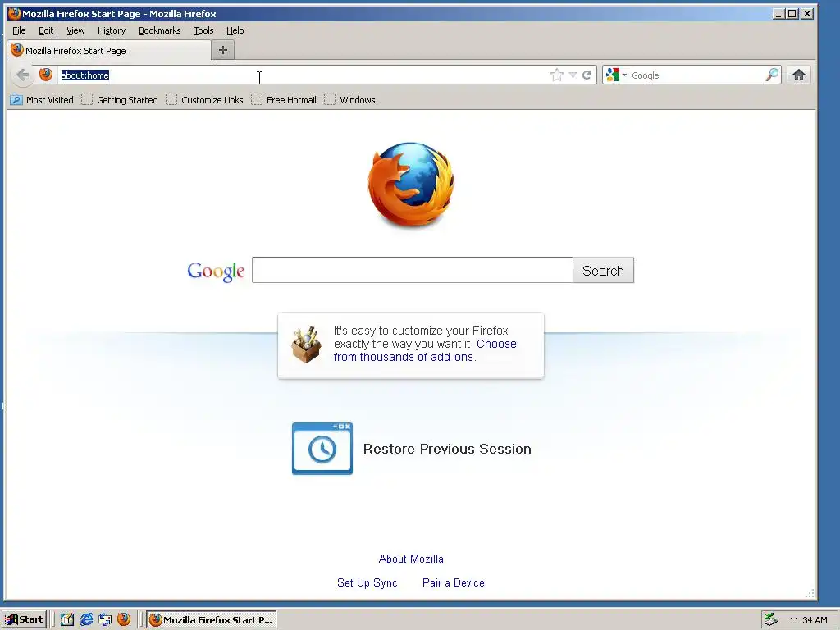Open the URL history dropdown arrow

pyautogui.click(x=573, y=75)
